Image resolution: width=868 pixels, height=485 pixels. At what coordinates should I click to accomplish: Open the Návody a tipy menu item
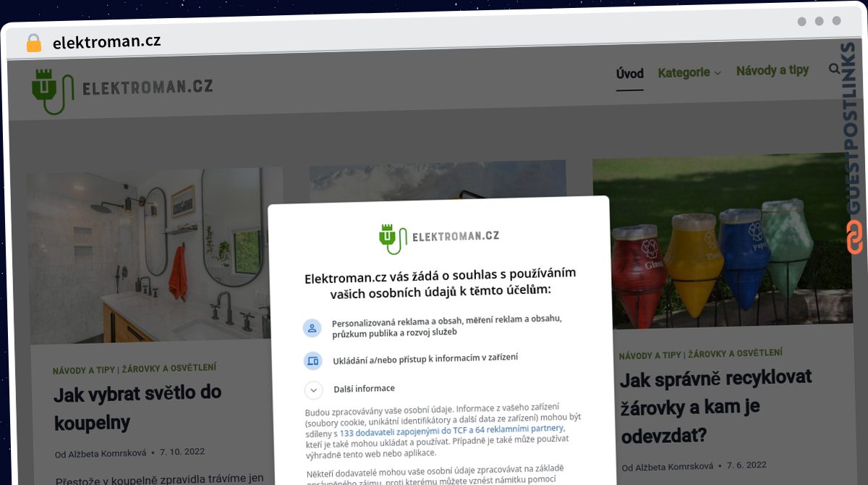point(773,71)
